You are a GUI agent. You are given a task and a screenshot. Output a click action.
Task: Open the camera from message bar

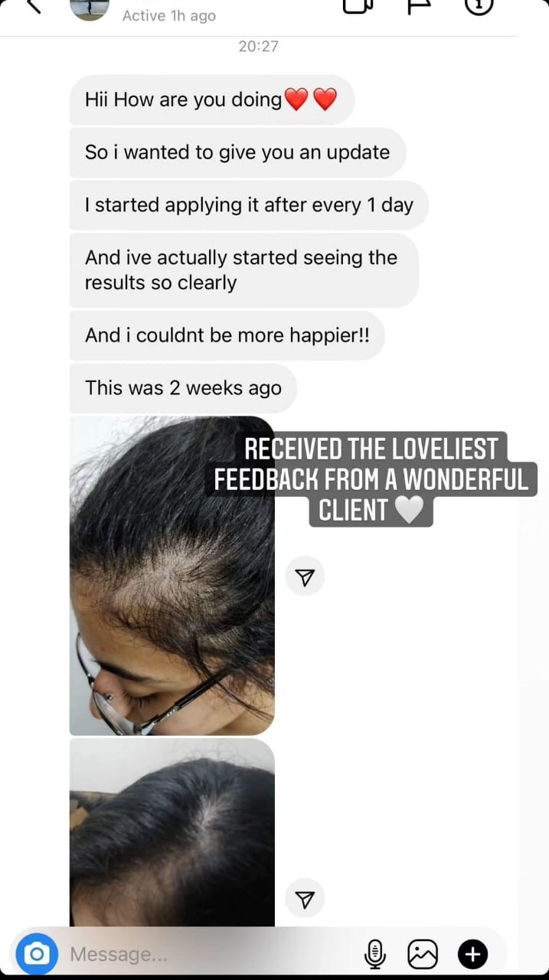pos(37,954)
